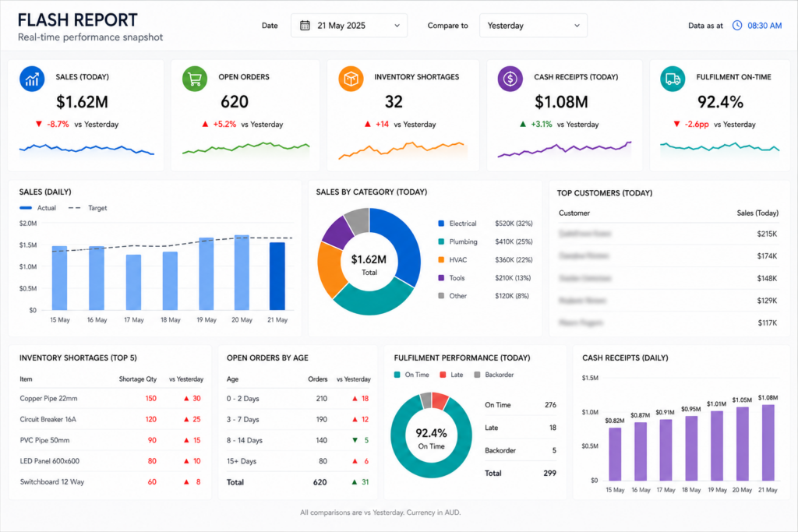
Task: Toggle the Late legend in Fulfilment Performance
Action: click(x=451, y=375)
